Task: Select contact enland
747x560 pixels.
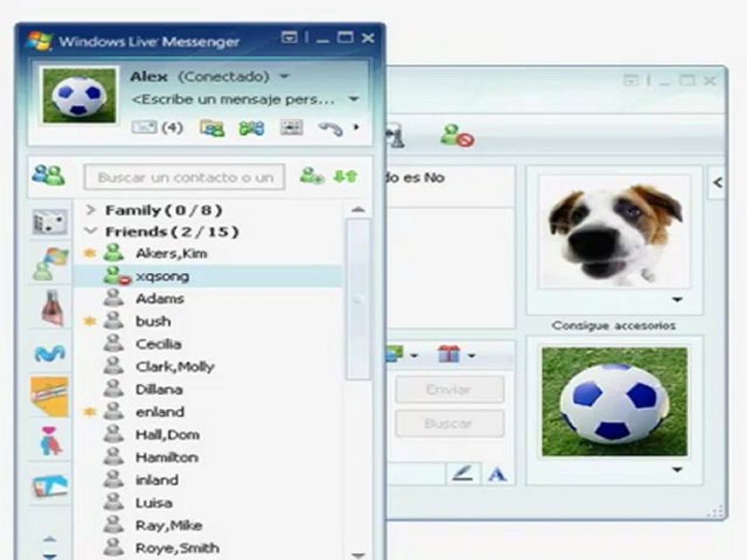Action: click(x=160, y=412)
